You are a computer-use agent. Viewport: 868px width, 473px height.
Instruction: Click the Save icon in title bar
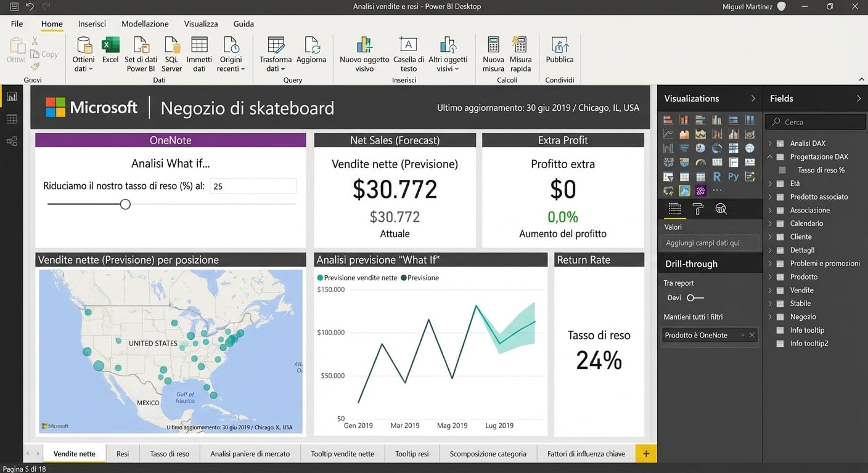click(14, 7)
